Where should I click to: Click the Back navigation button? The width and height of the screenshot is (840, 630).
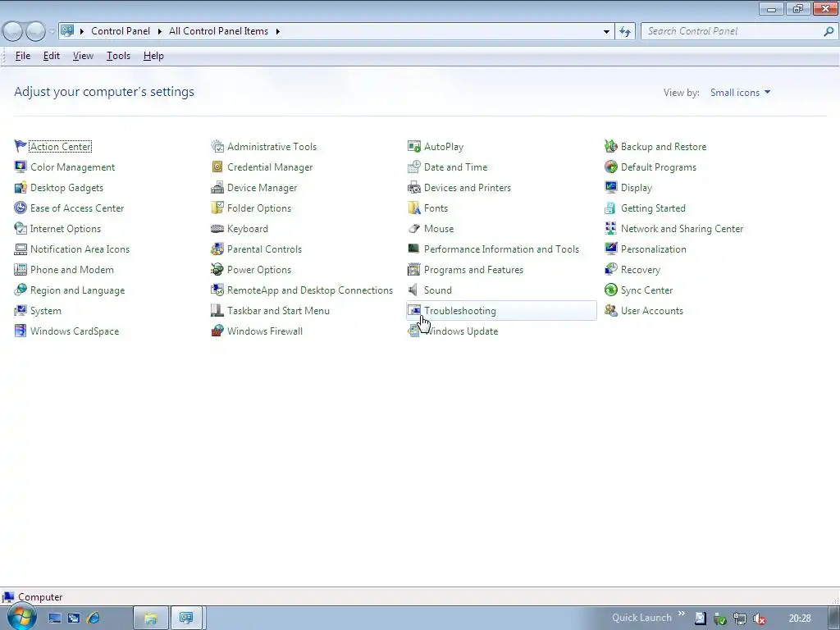pyautogui.click(x=13, y=32)
